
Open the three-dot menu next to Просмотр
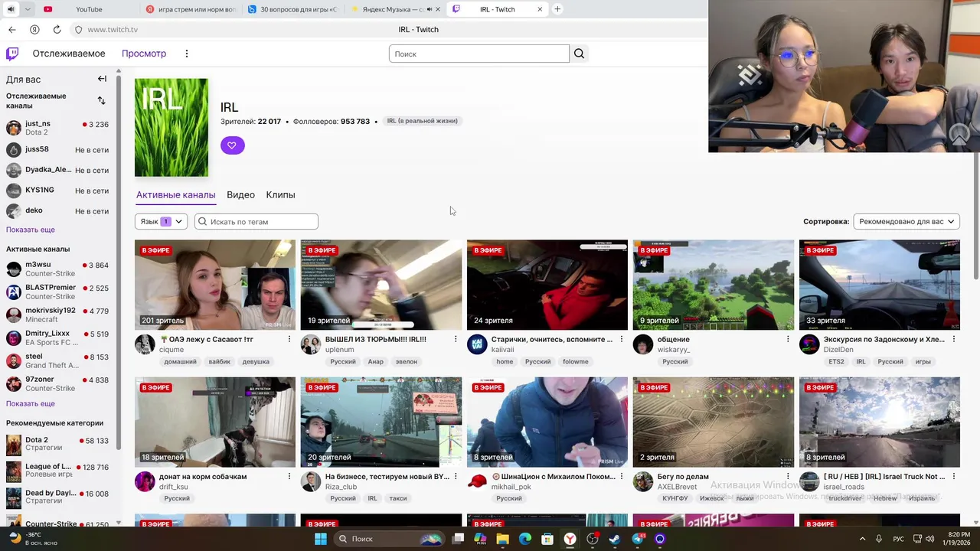(x=186, y=54)
